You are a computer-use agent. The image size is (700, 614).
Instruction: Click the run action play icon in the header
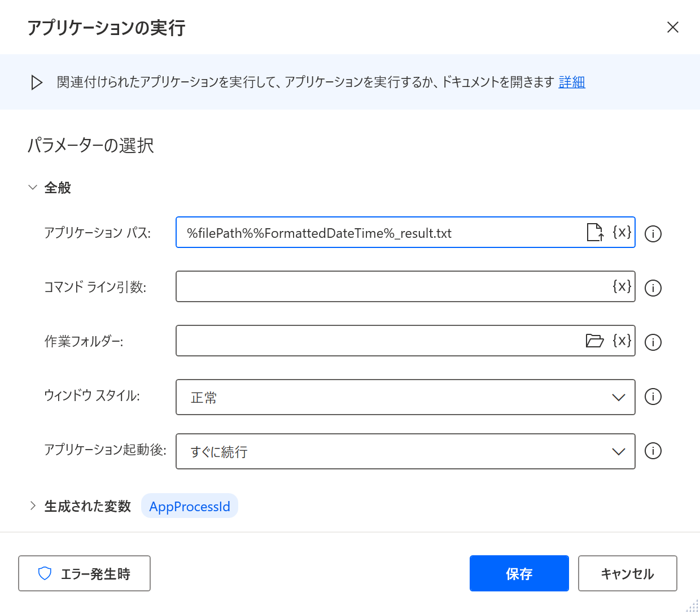pos(37,82)
